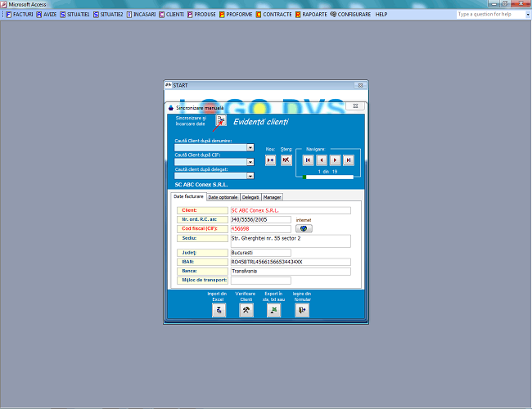Exit the form via Ieșire din formular
The height and width of the screenshot is (409, 532).
tap(302, 310)
